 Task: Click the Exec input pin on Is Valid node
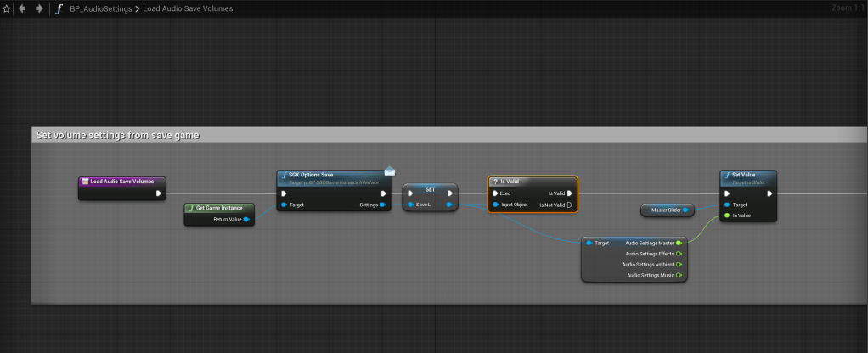495,193
